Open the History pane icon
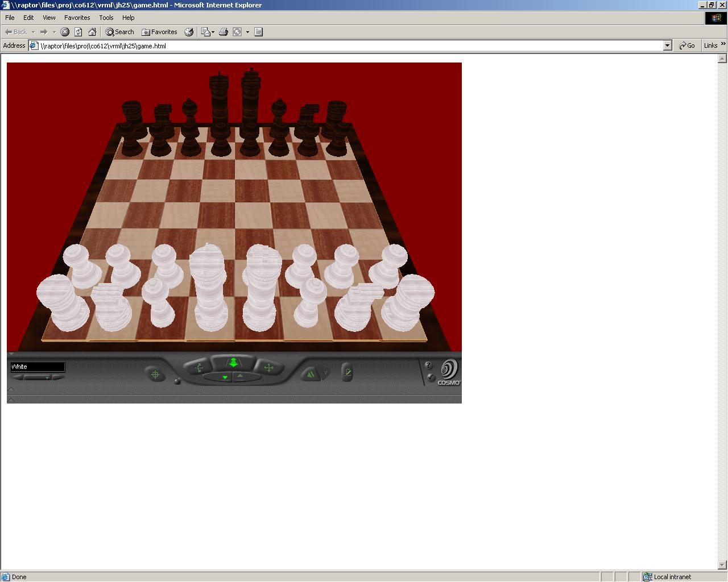Viewport: 728px width, 582px height. (189, 32)
